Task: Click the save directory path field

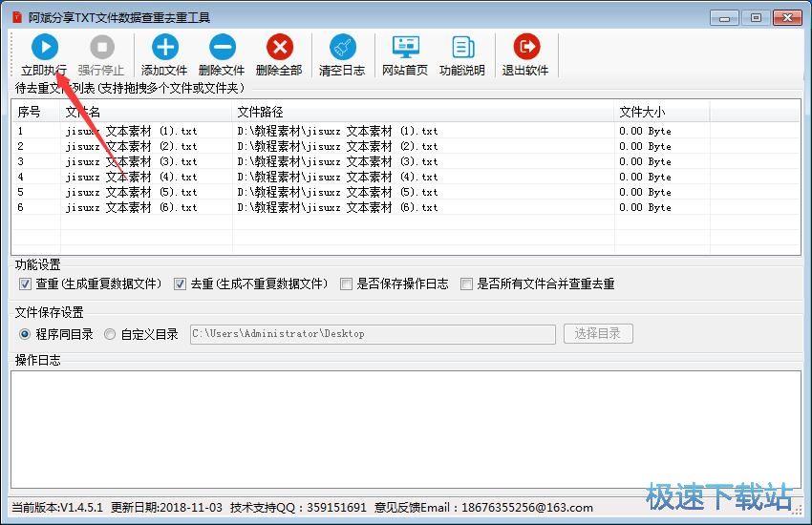Action: (373, 334)
